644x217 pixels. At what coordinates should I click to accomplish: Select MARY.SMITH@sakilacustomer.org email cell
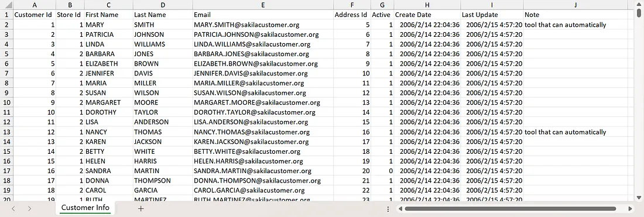[x=263, y=25]
